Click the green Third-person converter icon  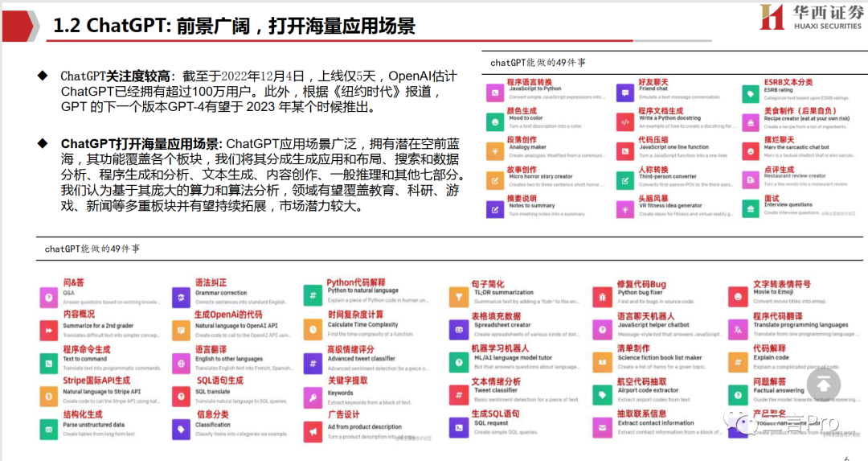coord(625,181)
